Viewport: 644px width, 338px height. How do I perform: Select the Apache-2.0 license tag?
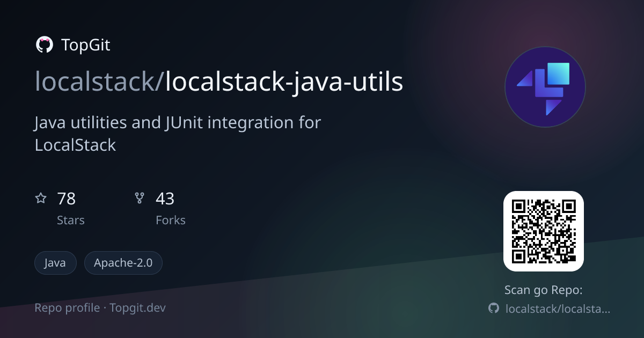123,263
